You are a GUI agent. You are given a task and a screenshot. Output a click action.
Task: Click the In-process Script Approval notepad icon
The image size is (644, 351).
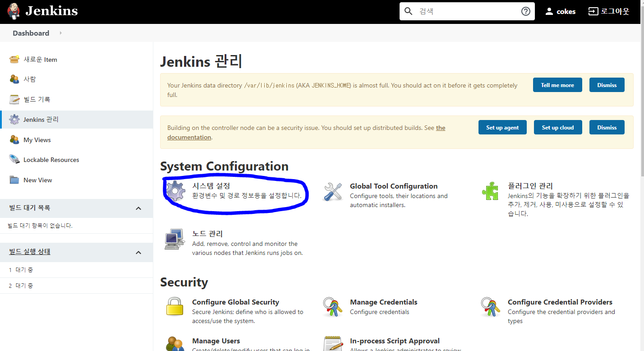[333, 343]
